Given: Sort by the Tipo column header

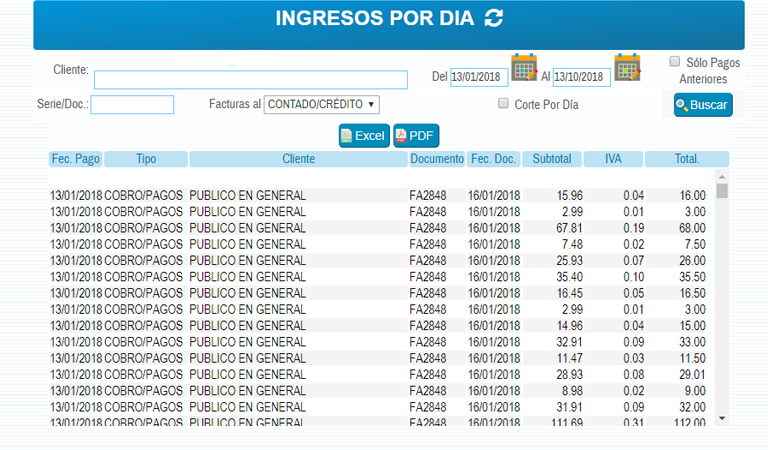Looking at the screenshot, I should [x=146, y=159].
